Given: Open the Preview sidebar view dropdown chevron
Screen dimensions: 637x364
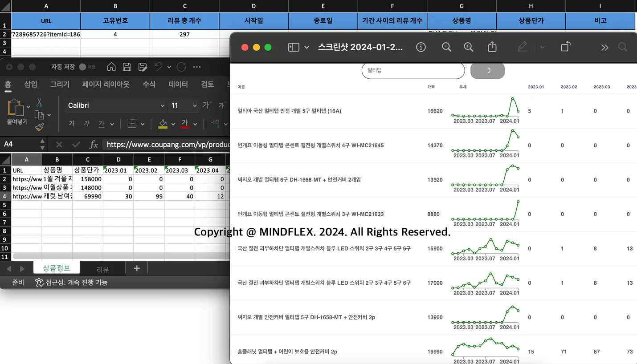Looking at the screenshot, I should [x=306, y=47].
